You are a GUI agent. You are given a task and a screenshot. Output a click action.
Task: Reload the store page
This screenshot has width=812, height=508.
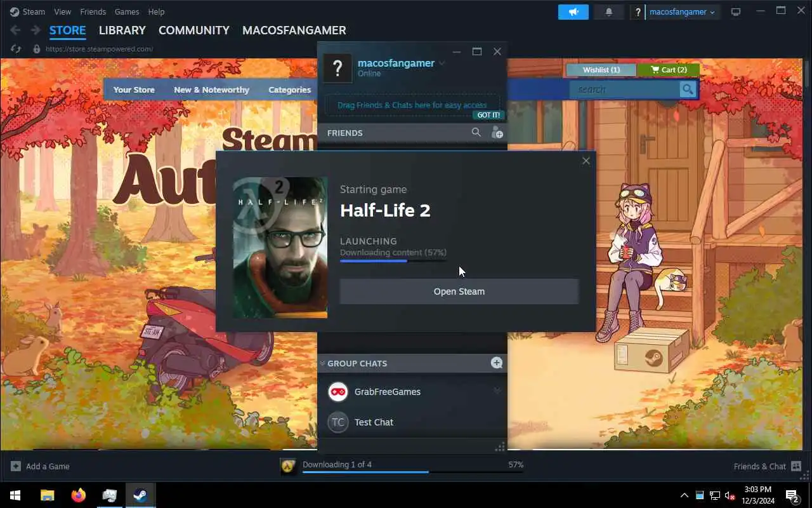16,49
